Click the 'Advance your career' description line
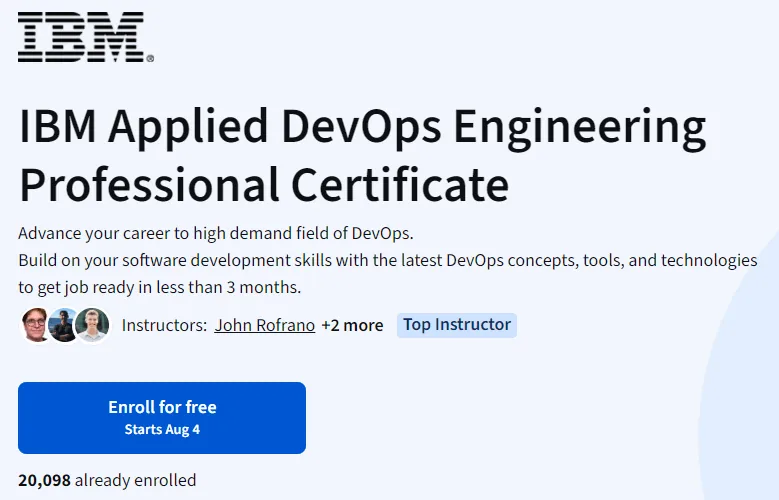This screenshot has width=779, height=500. [x=216, y=233]
